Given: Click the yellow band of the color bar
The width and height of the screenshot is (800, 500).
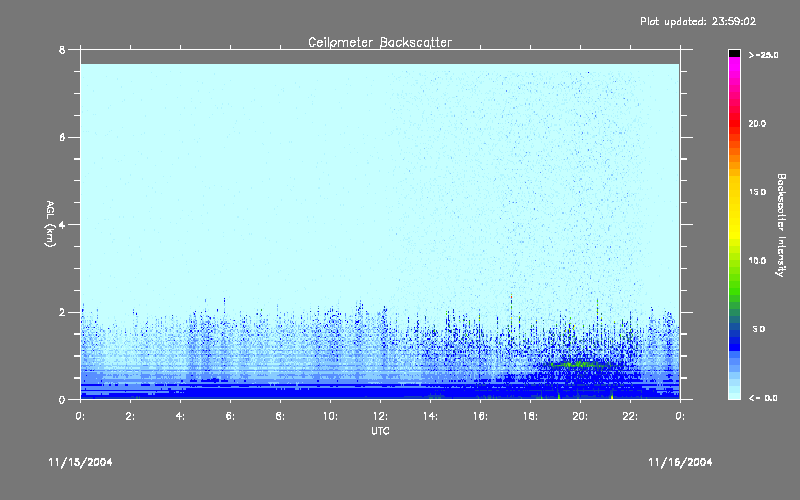Looking at the screenshot, I should [x=734, y=209].
